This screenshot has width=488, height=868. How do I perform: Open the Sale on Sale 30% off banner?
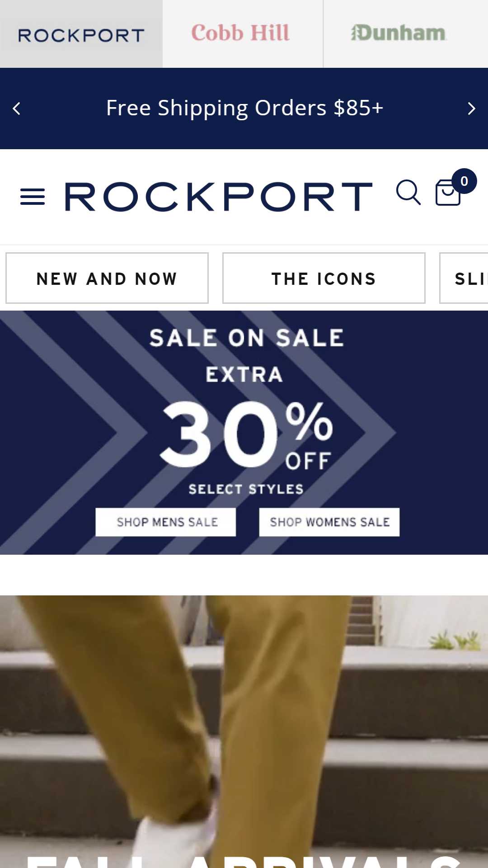[244, 433]
